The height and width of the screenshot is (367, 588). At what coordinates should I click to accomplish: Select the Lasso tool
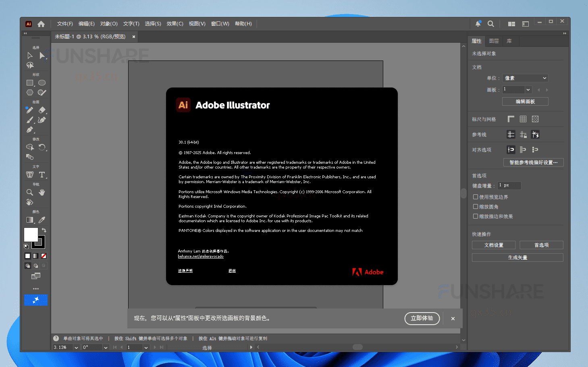(30, 65)
